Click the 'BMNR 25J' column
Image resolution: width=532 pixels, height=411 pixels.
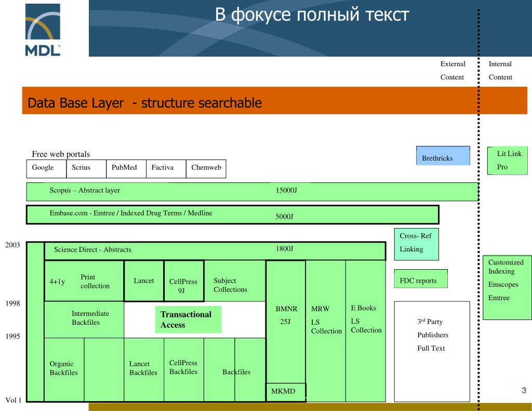pos(286,322)
